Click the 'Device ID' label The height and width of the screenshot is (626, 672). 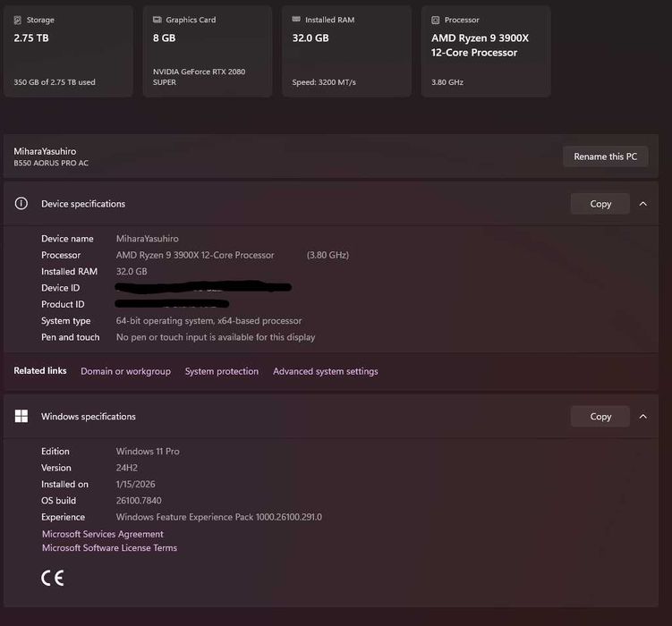pyautogui.click(x=61, y=288)
